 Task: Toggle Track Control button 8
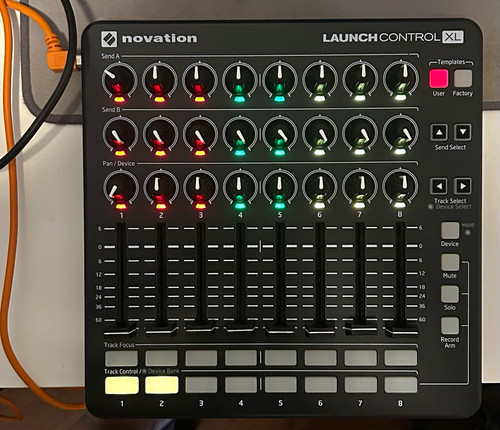400,385
